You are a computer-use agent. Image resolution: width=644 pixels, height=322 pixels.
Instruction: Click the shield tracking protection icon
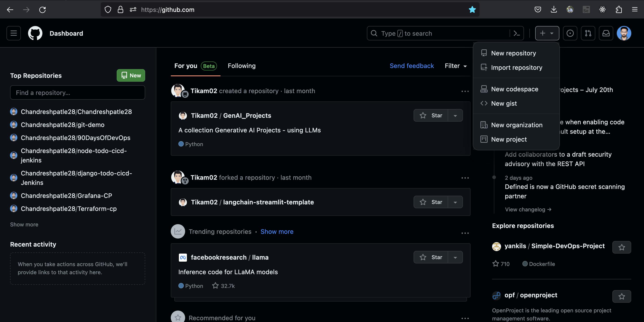(x=108, y=9)
